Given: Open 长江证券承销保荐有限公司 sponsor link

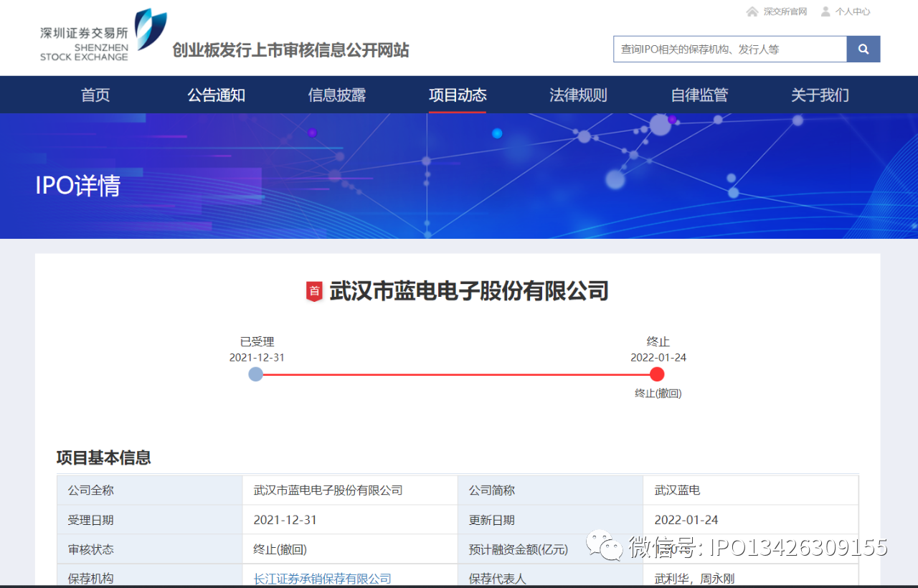Looking at the screenshot, I should [x=323, y=579].
